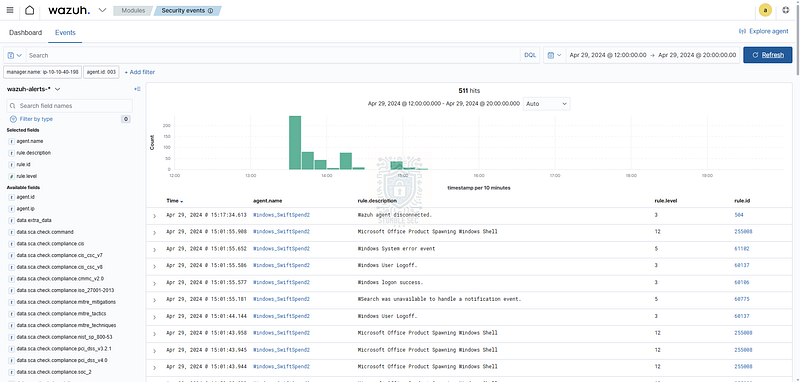Expand the 15:01:55.586 User Logoff row

(155, 266)
